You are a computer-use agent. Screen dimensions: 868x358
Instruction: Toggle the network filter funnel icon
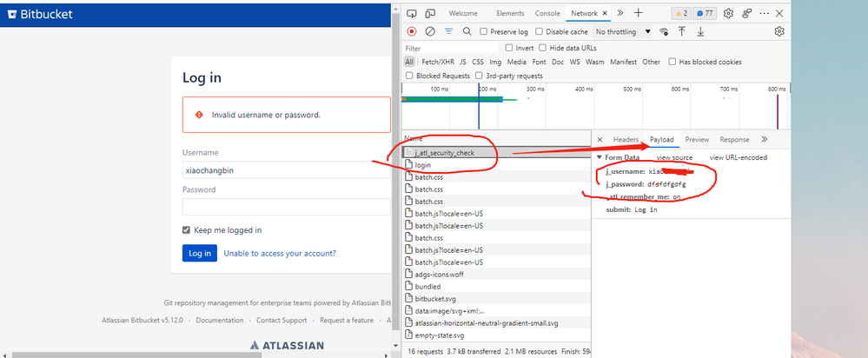point(448,31)
